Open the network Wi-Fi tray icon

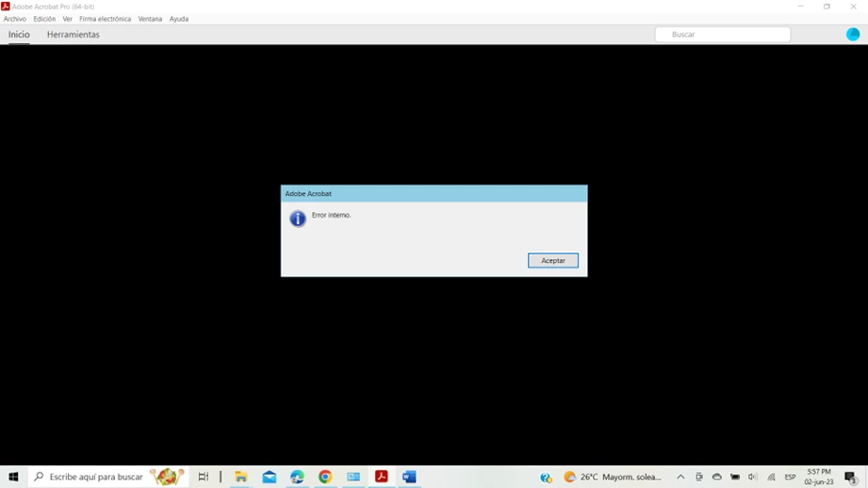point(771,477)
